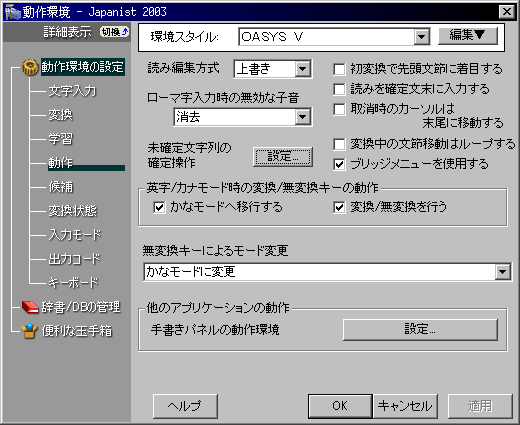Screen dimensions: 520x425
Task: Click 設定... for 未確定文字列の確定操作
Action: tap(283, 156)
